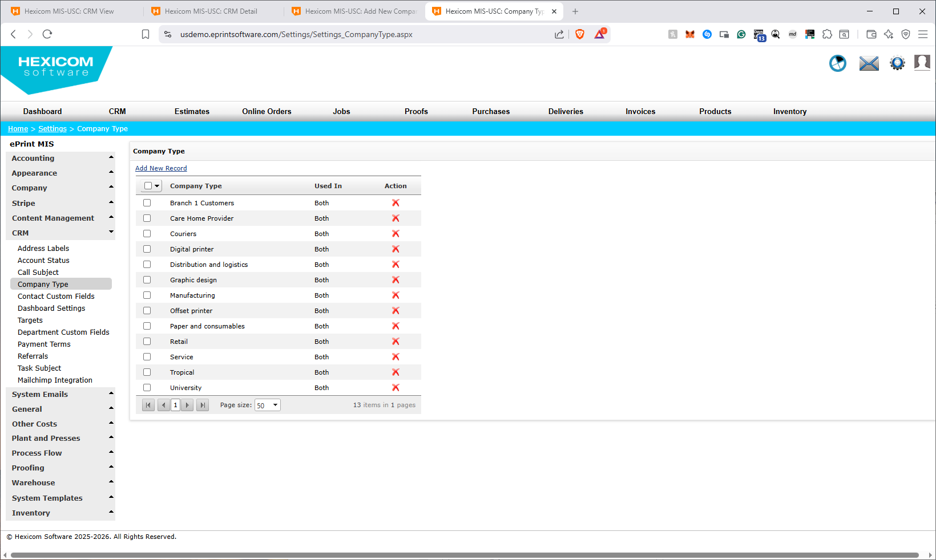Delete the Distribution and logistics record
Image resolution: width=936 pixels, height=560 pixels.
coord(396,265)
